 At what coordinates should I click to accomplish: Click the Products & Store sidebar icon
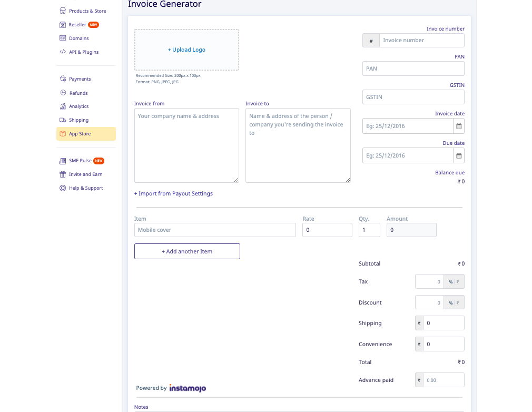point(63,11)
